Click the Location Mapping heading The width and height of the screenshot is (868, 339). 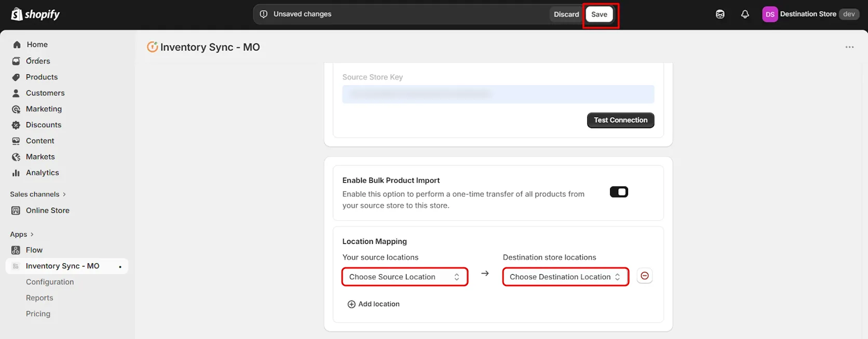click(374, 241)
